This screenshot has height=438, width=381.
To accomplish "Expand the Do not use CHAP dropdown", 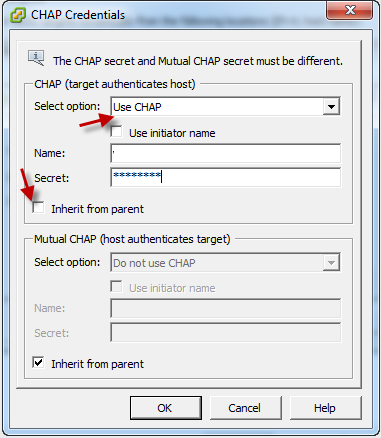I will point(225,263).
